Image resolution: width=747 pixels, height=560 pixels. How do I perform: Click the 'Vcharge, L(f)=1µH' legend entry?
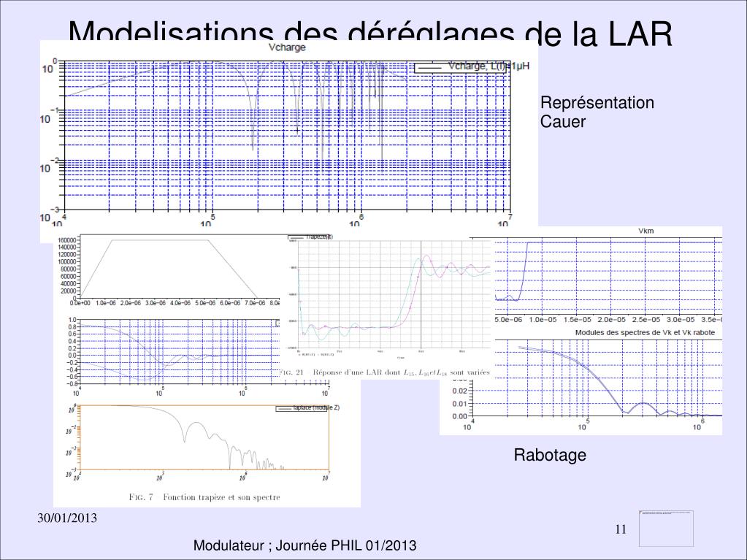coord(472,67)
